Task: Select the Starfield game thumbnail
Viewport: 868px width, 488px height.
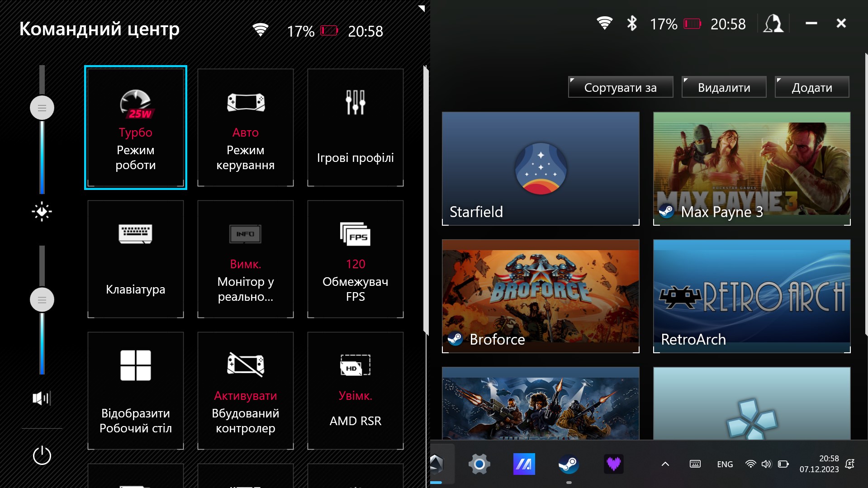Action: coord(541,168)
